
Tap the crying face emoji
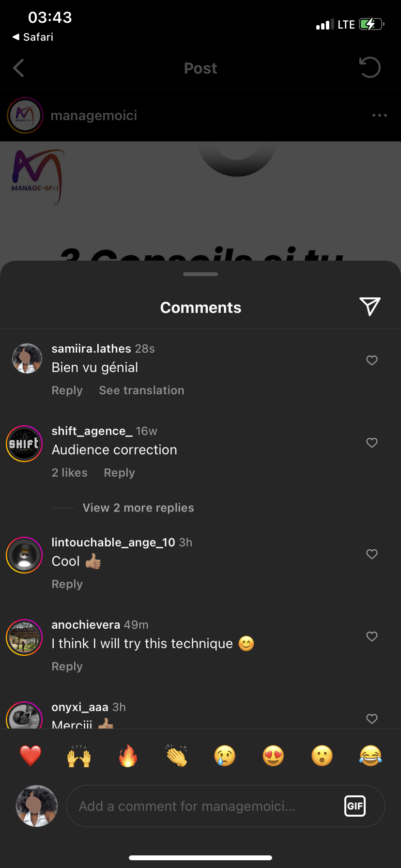coord(225,756)
